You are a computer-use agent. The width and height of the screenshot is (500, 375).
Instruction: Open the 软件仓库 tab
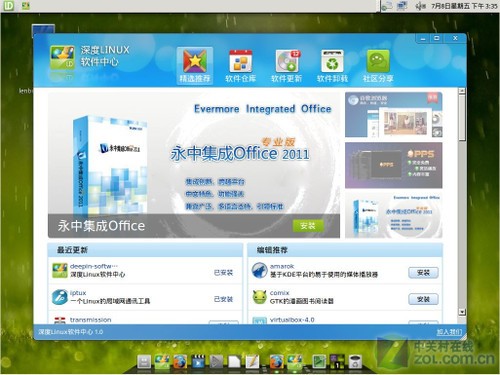pyautogui.click(x=240, y=66)
